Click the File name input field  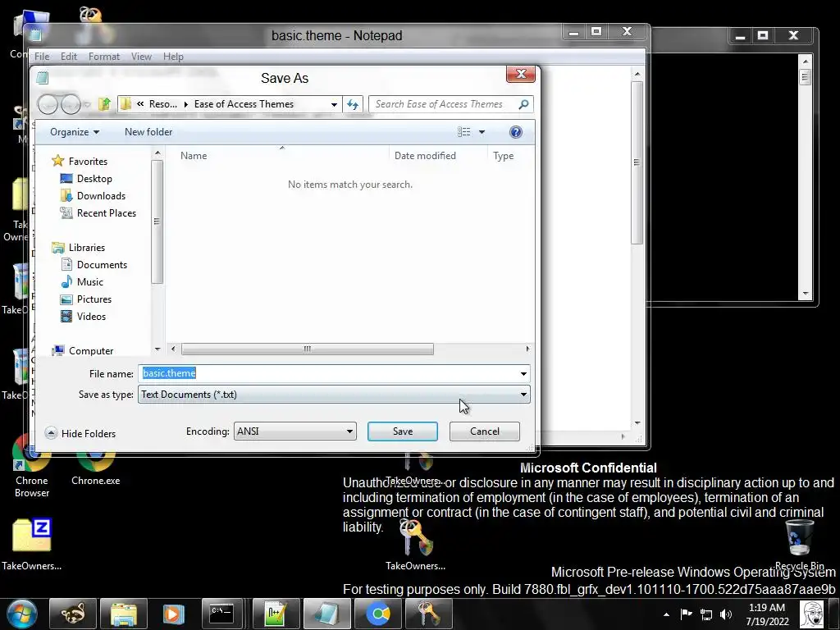tap(327, 373)
